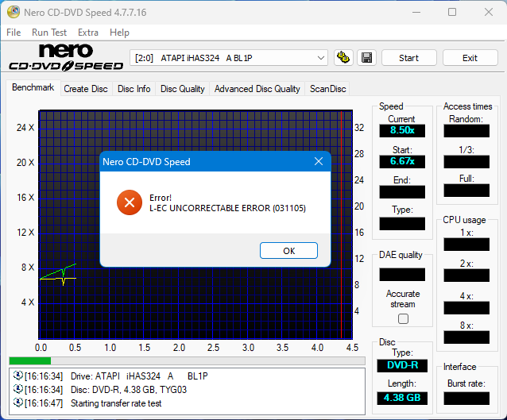507x420 pixels.
Task: Open the Run Test menu
Action: [x=49, y=33]
